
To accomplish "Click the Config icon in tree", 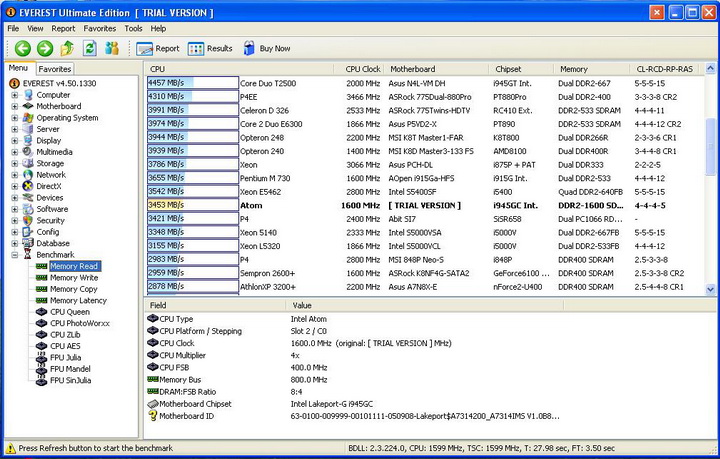I will click(28, 232).
